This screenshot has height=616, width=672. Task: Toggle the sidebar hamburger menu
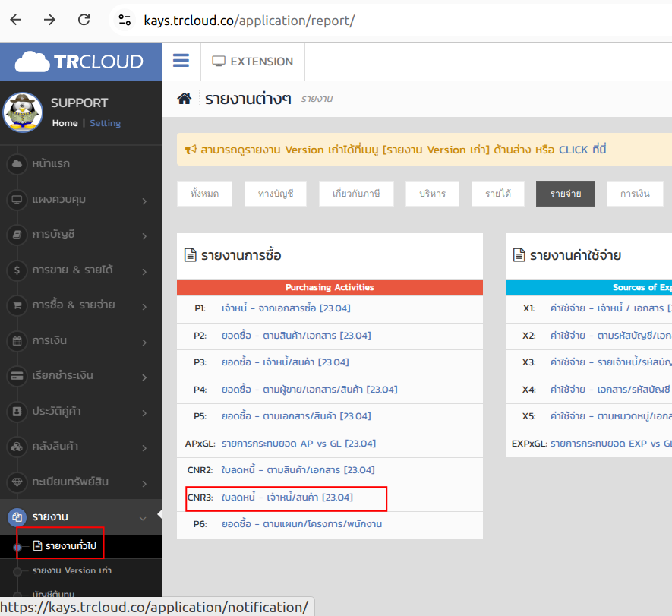[x=181, y=61]
